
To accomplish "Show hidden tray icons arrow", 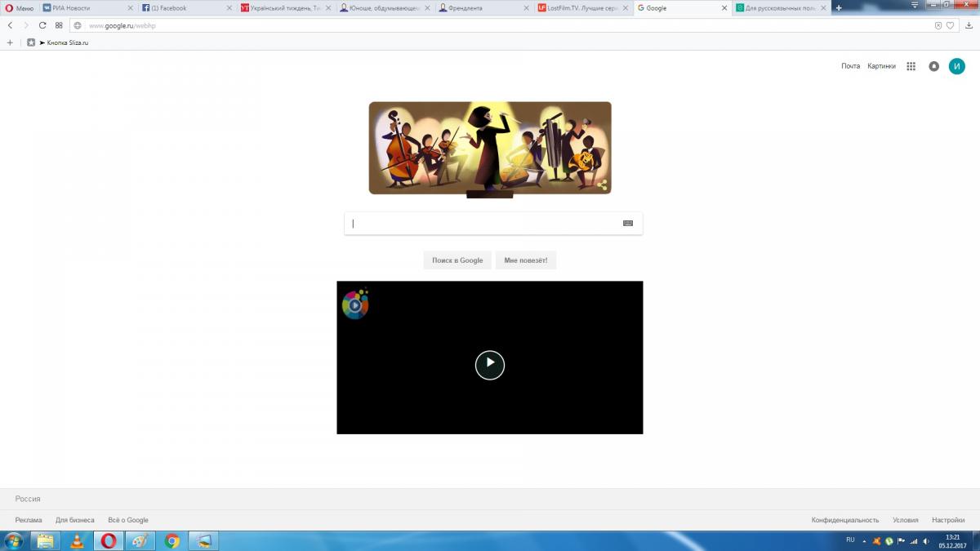I will (x=864, y=540).
